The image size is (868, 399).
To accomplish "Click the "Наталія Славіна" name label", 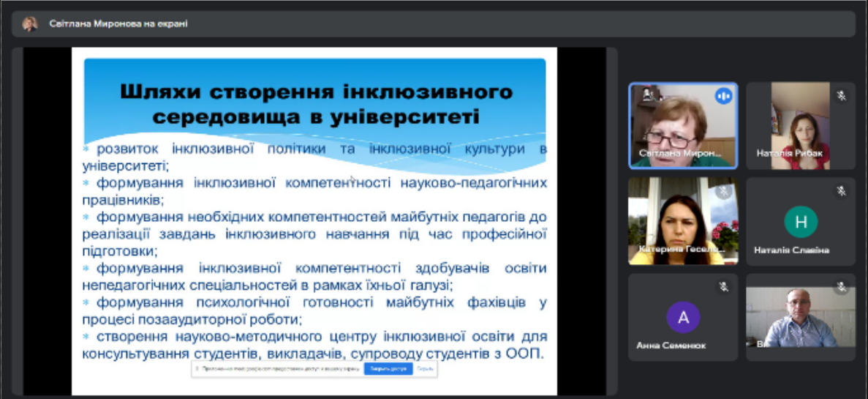I will pos(791,250).
